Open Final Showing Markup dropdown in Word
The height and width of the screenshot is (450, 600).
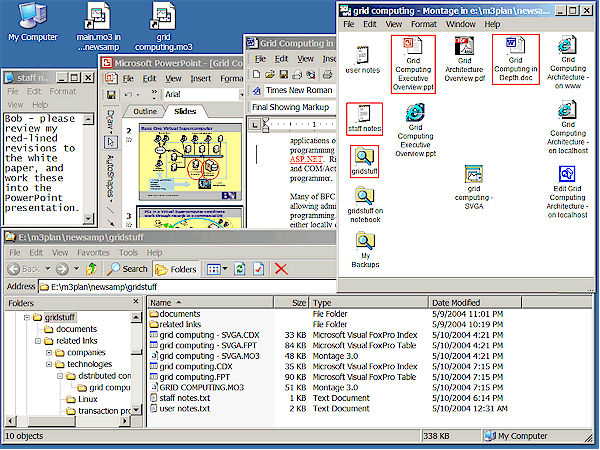coord(293,107)
